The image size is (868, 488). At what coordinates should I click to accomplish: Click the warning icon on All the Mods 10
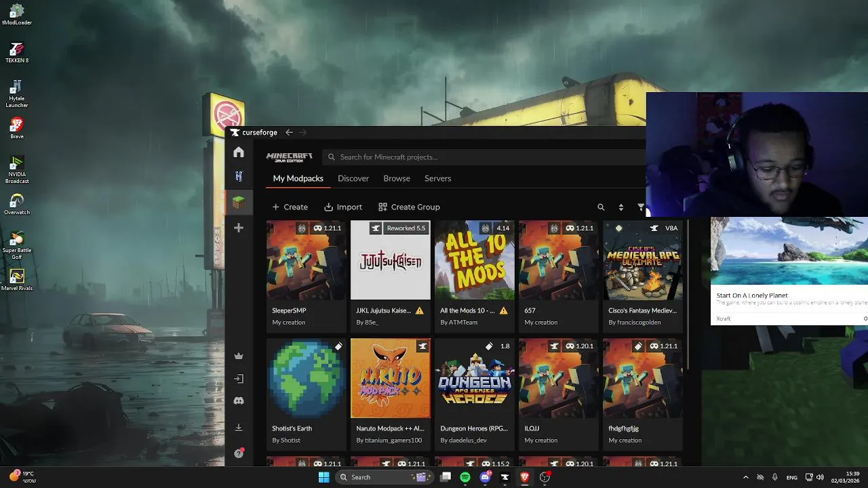pyautogui.click(x=503, y=310)
